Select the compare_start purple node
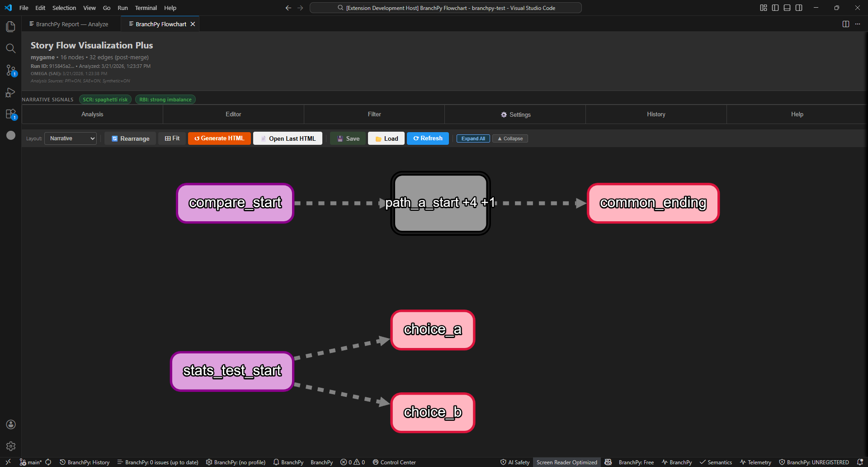The width and height of the screenshot is (868, 467). (x=235, y=203)
